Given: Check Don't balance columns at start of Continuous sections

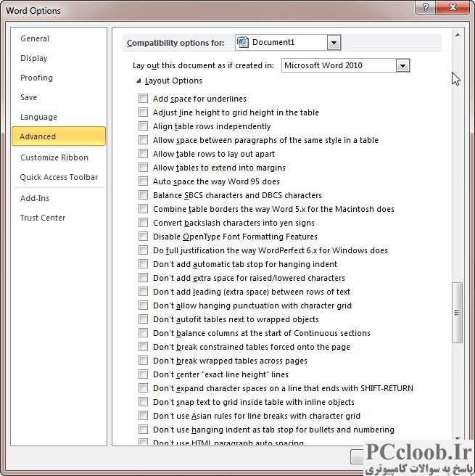Looking at the screenshot, I should coord(143,333).
